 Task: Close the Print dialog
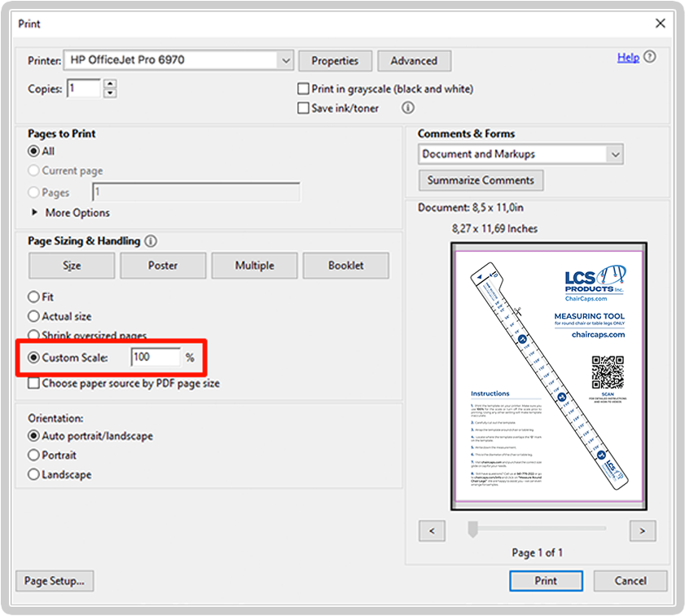click(660, 23)
